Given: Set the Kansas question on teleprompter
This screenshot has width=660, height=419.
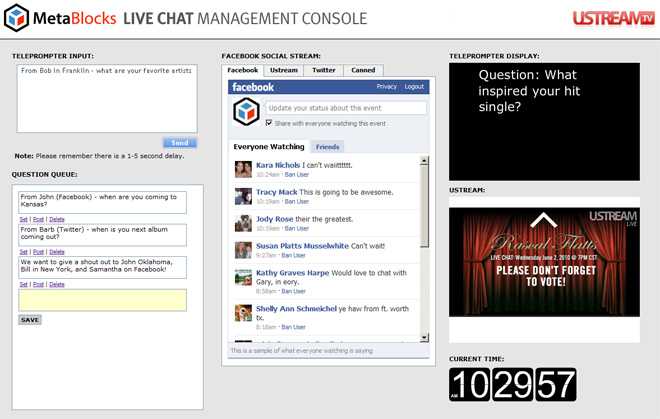Looking at the screenshot, I should coord(24,219).
